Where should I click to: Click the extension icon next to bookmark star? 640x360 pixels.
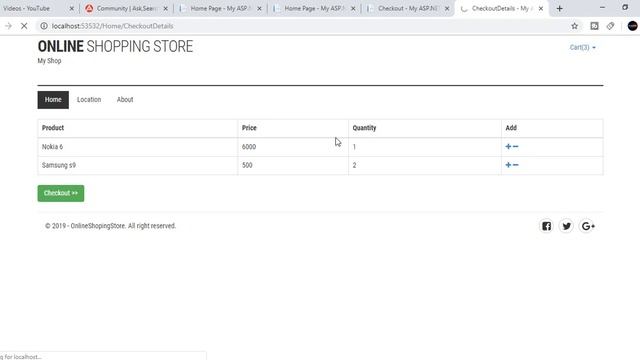pos(594,26)
